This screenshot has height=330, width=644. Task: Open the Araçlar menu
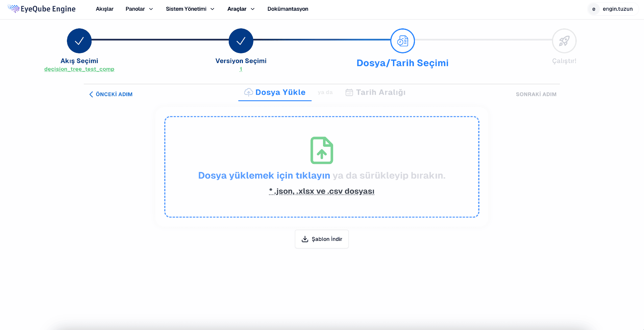[x=241, y=9]
